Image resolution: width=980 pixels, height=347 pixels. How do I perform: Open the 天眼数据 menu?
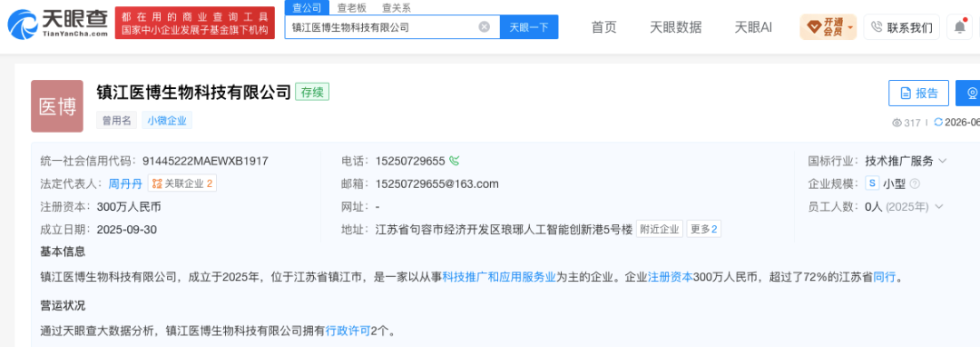pyautogui.click(x=676, y=27)
